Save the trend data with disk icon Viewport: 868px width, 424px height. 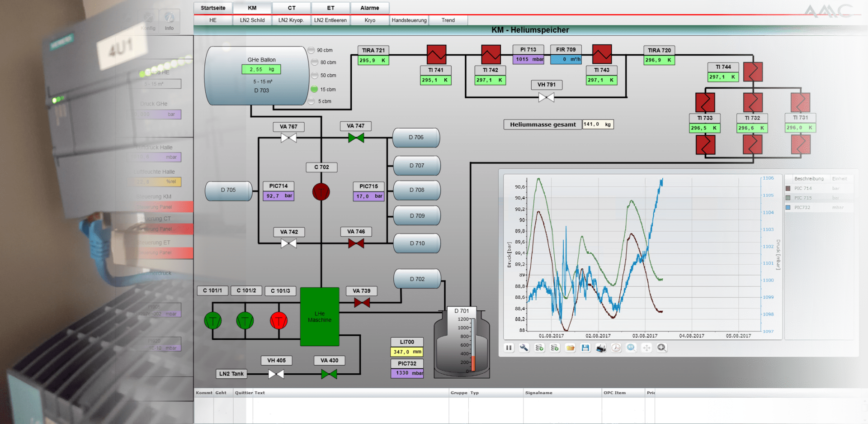(585, 348)
